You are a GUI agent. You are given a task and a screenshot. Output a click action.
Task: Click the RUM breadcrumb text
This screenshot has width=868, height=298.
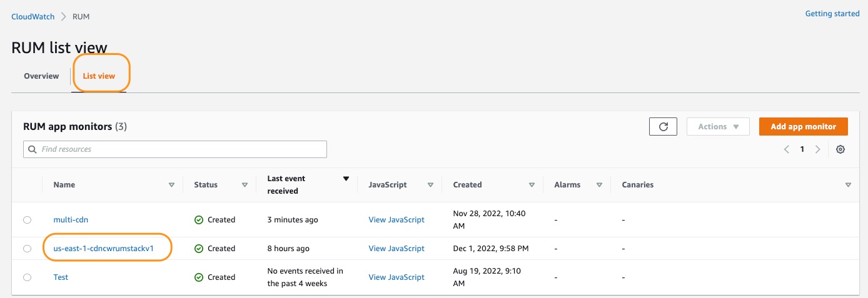(81, 17)
